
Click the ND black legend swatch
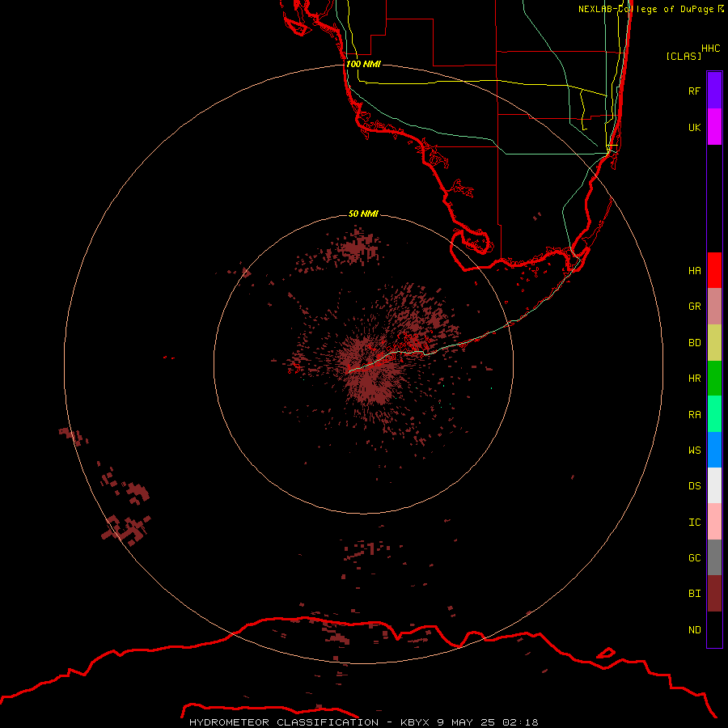point(714,629)
